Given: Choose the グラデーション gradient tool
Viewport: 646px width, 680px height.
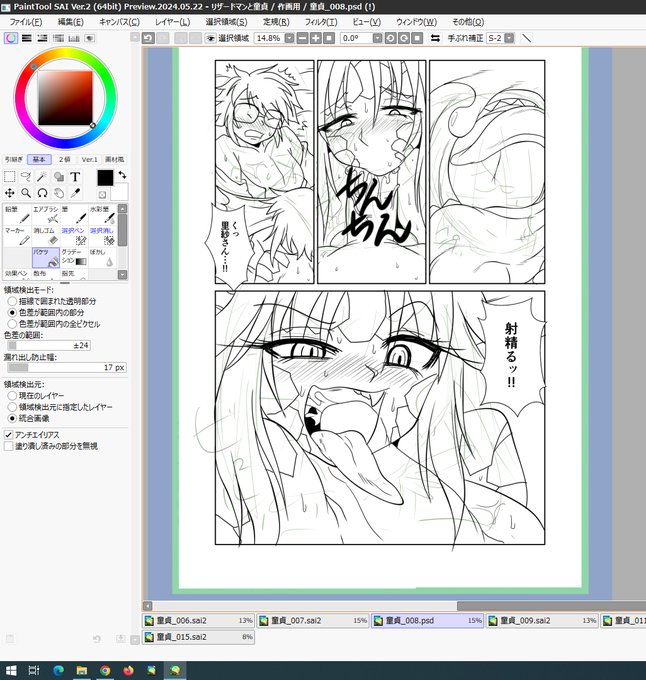Looking at the screenshot, I should 74,258.
